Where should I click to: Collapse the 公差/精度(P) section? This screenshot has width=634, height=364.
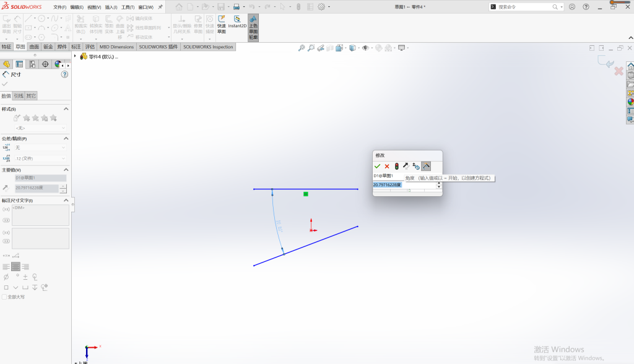66,138
